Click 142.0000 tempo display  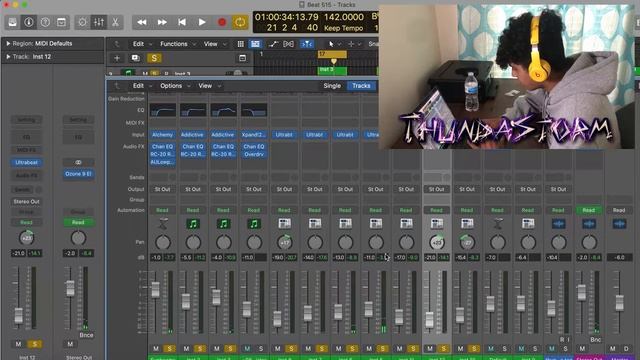click(344, 17)
